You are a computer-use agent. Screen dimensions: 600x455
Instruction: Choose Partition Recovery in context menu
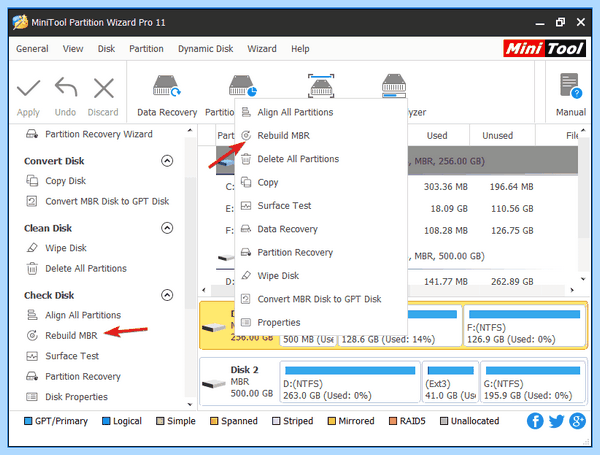(x=321, y=252)
